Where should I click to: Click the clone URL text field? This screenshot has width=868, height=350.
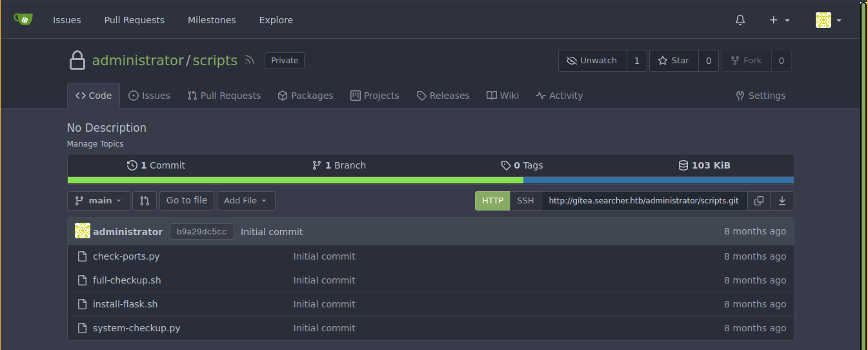(x=643, y=201)
